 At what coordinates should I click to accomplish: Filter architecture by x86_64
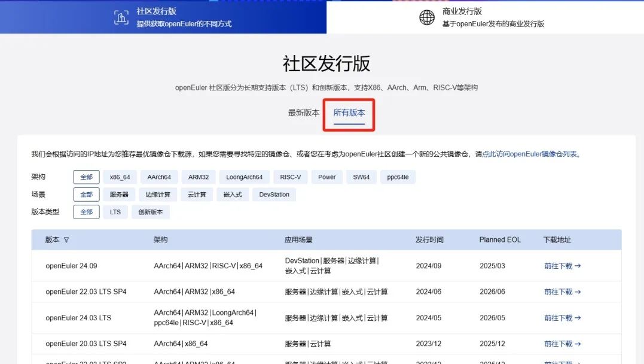point(120,177)
